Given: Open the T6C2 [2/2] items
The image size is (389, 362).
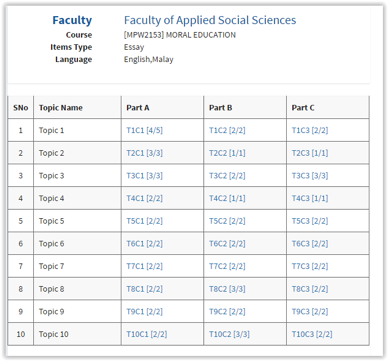Looking at the screenshot, I should click(x=227, y=244).
